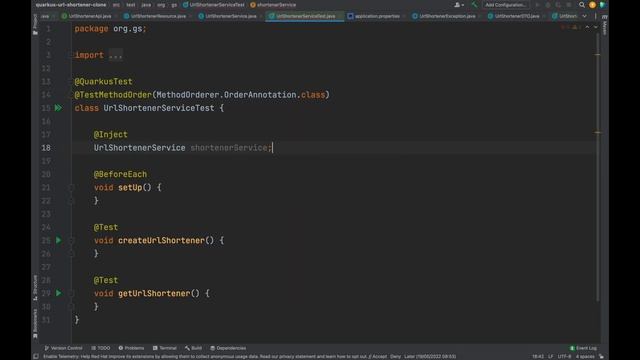Open the Project tool window sidebar
640x360 pixels.
tap(35, 24)
